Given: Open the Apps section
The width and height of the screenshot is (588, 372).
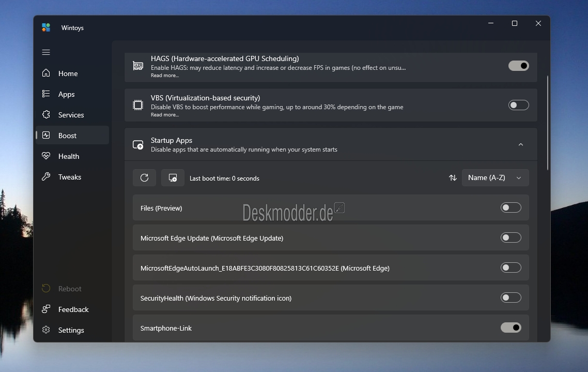Looking at the screenshot, I should point(72,94).
